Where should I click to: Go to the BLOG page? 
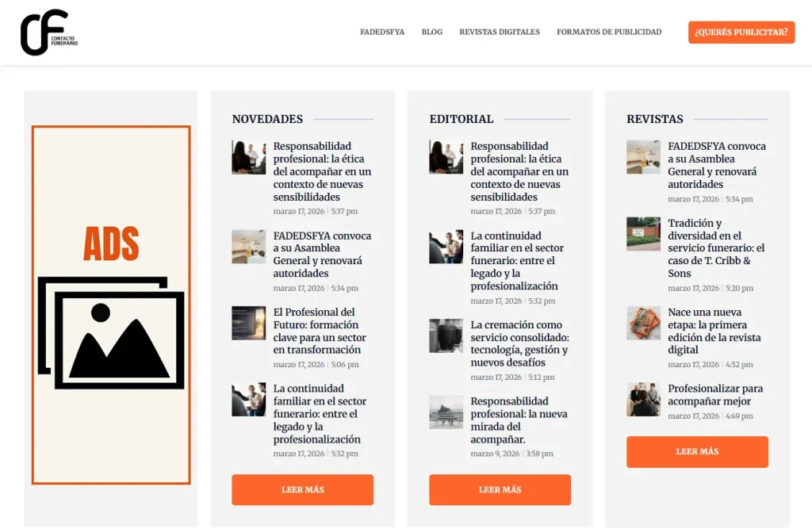point(432,33)
